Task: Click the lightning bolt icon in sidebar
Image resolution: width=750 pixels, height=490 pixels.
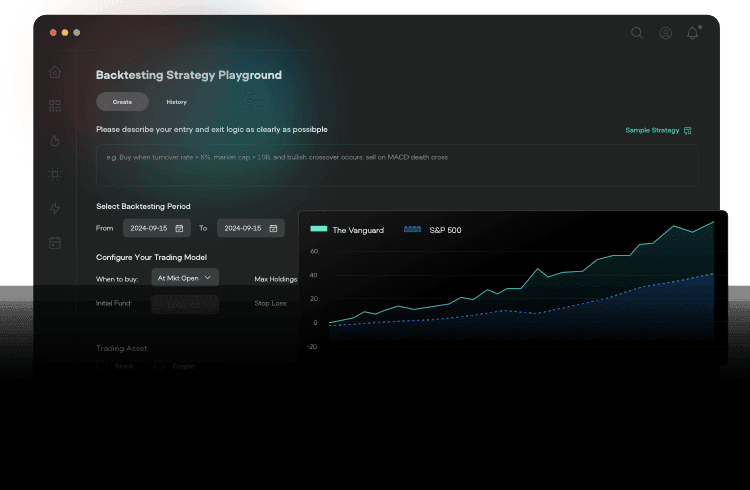Action: pos(55,208)
